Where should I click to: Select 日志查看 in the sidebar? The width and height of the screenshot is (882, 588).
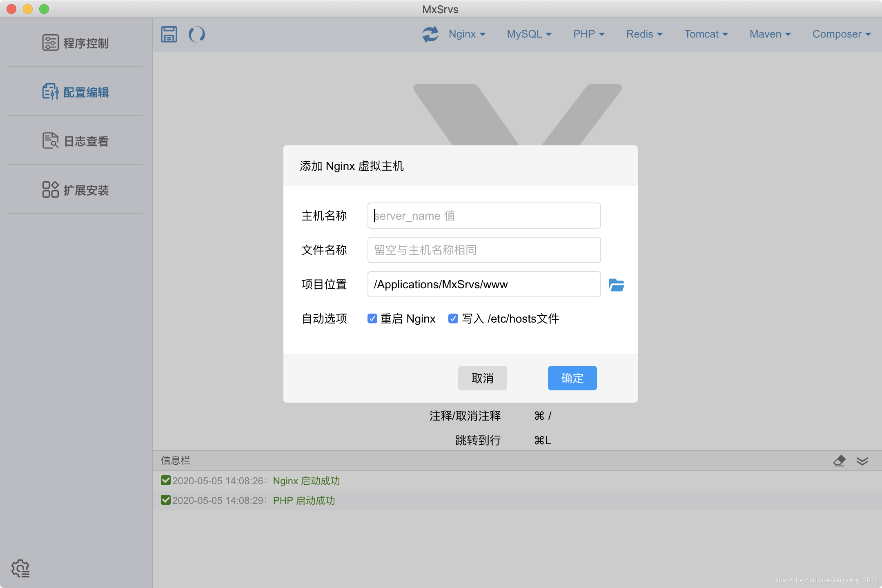pyautogui.click(x=76, y=140)
